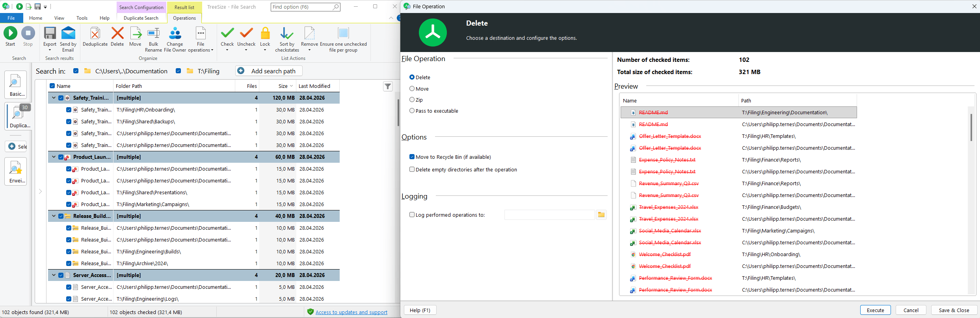
Task: Open the Tools menu
Action: [82, 18]
